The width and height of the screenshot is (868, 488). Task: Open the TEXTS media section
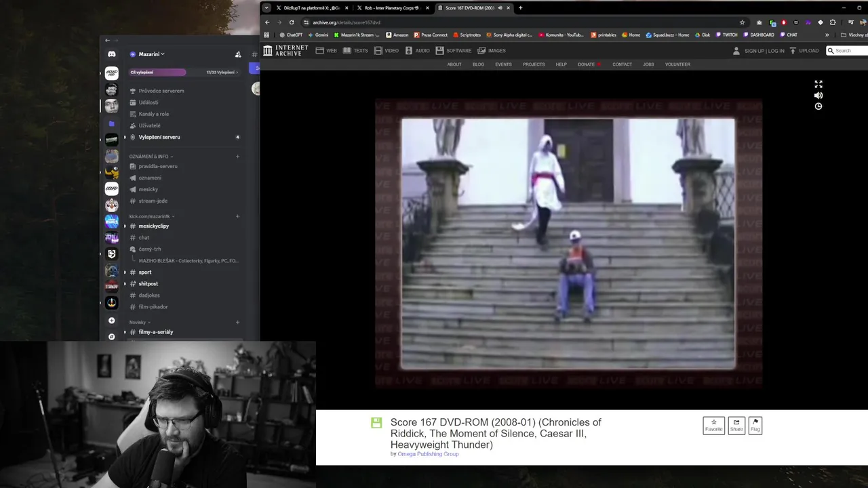pyautogui.click(x=355, y=50)
